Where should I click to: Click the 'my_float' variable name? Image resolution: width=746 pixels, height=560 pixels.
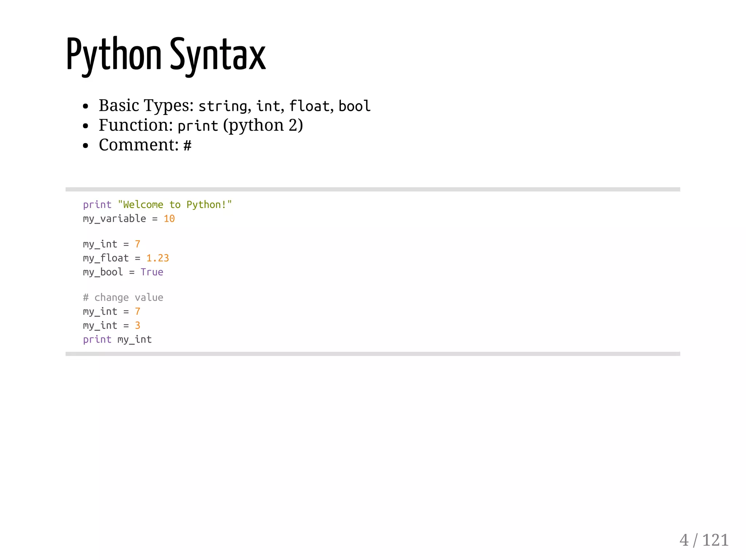[x=106, y=258]
